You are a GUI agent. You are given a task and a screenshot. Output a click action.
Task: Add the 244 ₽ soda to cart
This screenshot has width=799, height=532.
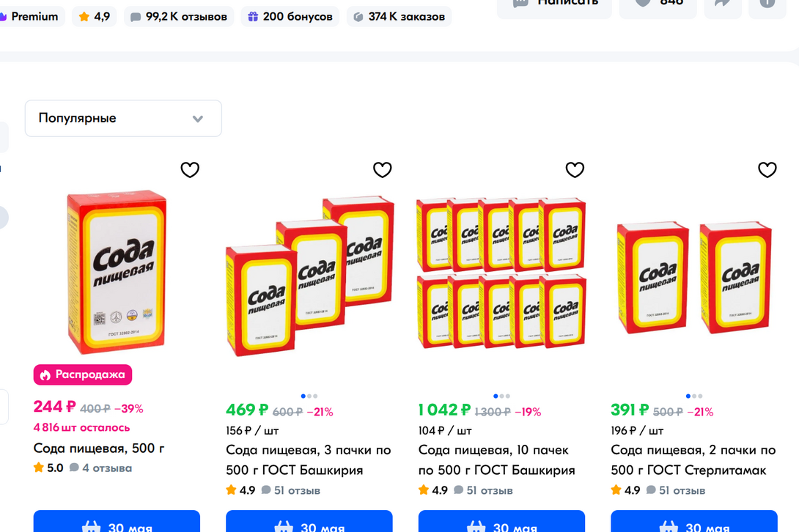(117, 521)
